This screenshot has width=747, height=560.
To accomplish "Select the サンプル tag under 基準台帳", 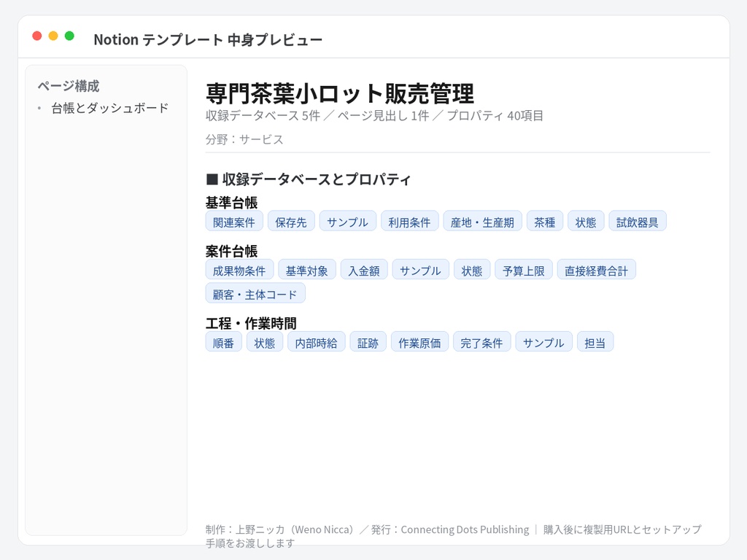I will (348, 222).
